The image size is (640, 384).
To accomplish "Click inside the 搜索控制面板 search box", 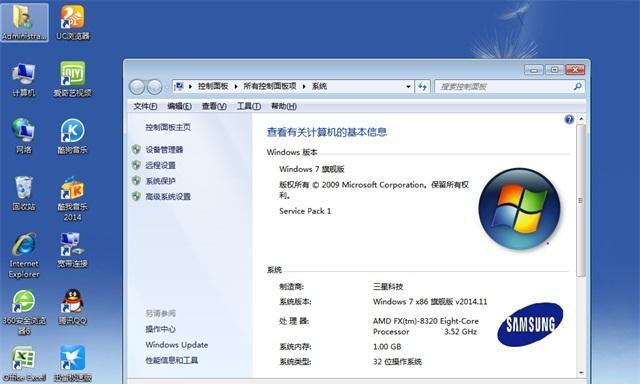I will click(504, 87).
